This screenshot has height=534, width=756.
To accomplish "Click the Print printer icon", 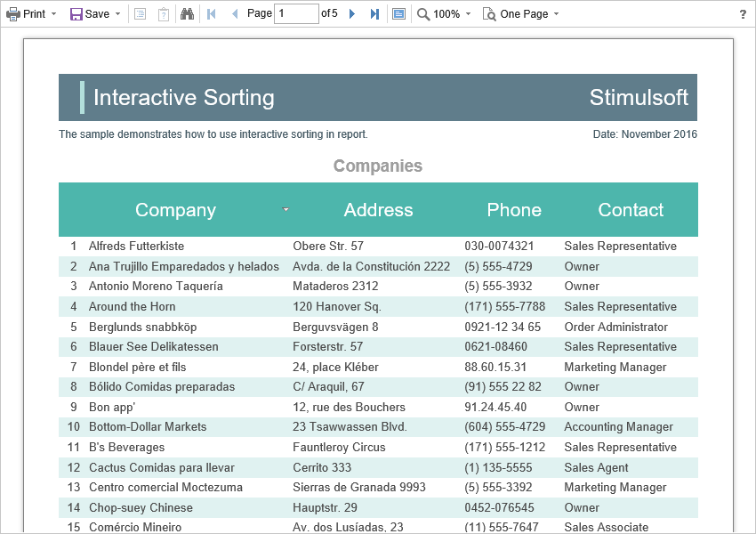I will [13, 14].
